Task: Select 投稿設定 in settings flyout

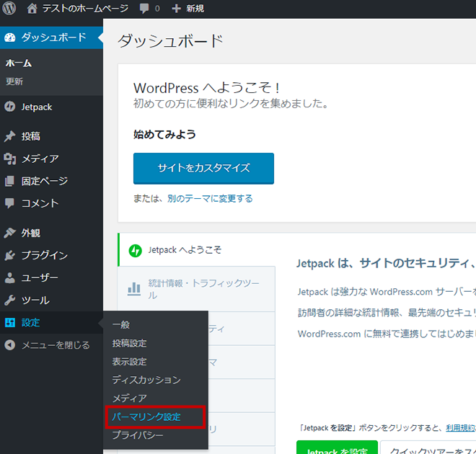Action: (x=129, y=343)
